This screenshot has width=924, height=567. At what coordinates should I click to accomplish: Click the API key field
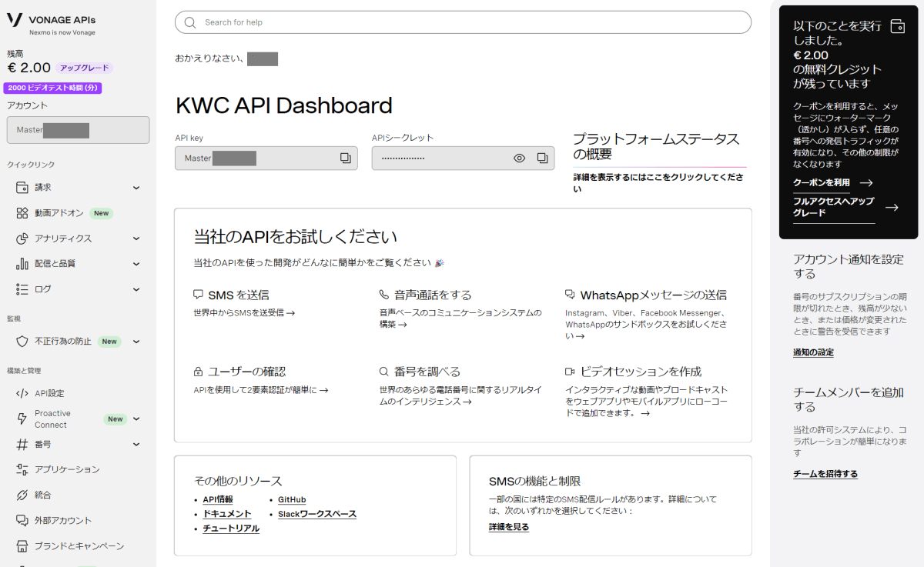[x=266, y=158]
